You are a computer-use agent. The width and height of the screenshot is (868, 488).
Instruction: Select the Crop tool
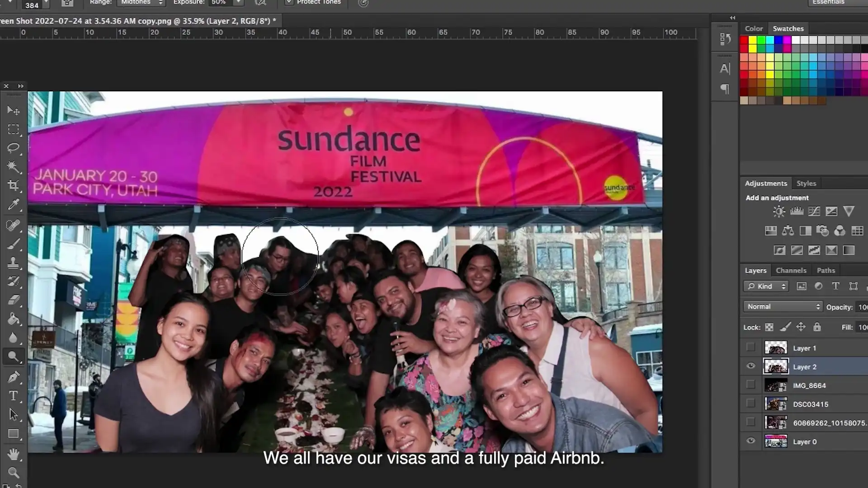point(13,186)
